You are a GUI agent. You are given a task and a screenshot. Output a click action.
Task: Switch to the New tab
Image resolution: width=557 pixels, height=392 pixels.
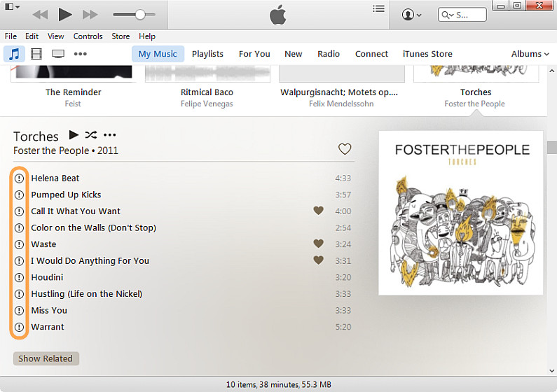coord(293,54)
